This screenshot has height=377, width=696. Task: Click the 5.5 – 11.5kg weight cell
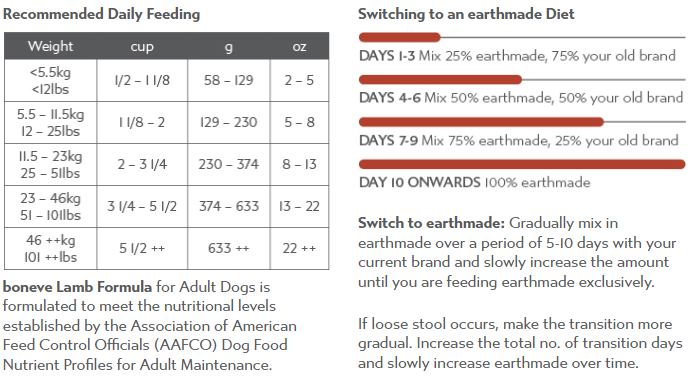[51, 123]
